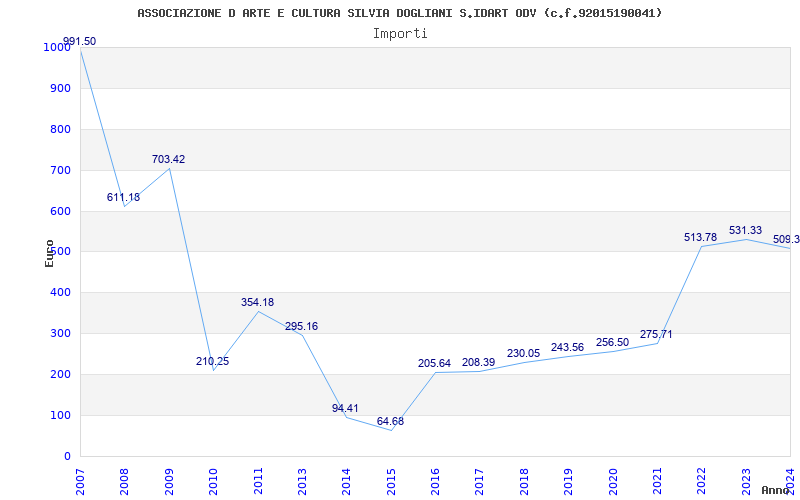Click the 2008 year tick label
This screenshot has width=800, height=500.
coord(125,481)
